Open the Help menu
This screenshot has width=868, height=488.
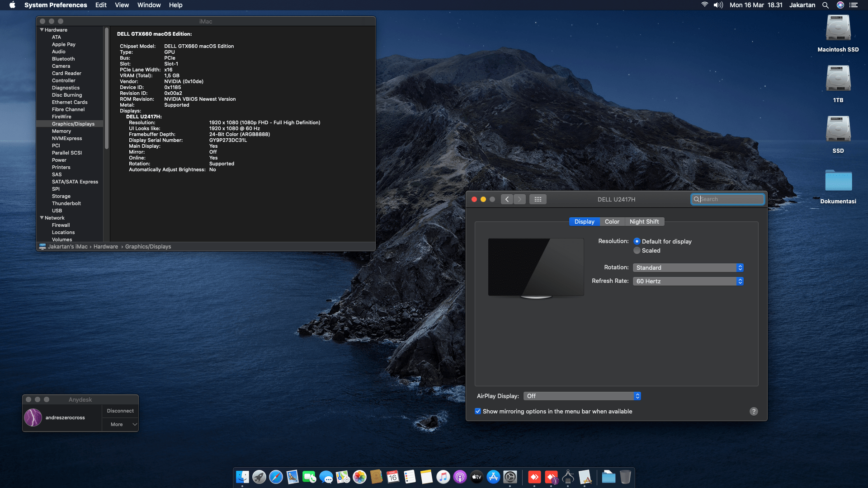coord(175,5)
